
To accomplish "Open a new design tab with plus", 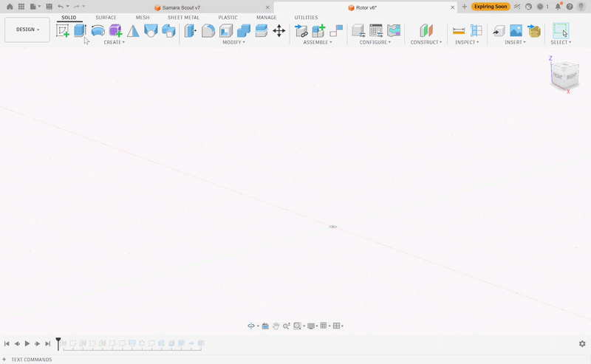I will [x=465, y=7].
